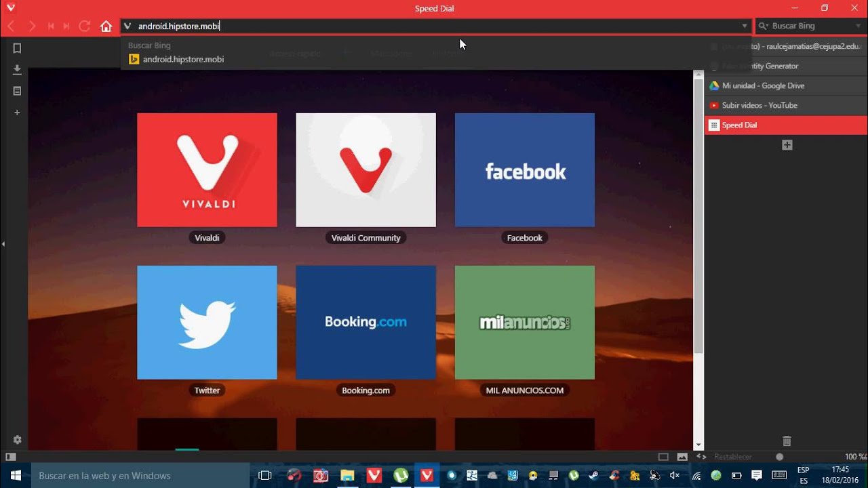Open the closed tabs trash

[787, 441]
